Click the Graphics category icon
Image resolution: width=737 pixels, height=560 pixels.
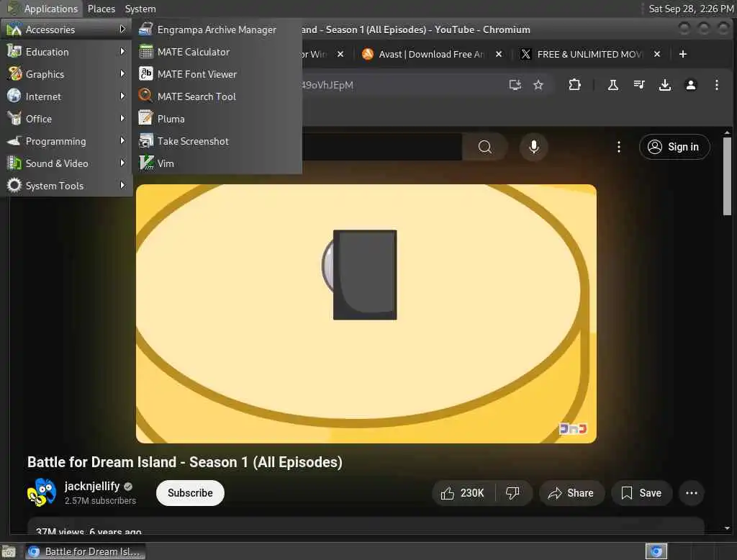(x=14, y=74)
